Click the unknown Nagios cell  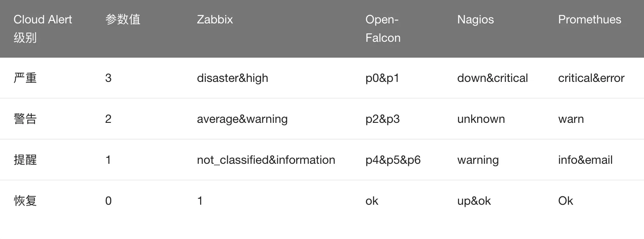tap(481, 119)
